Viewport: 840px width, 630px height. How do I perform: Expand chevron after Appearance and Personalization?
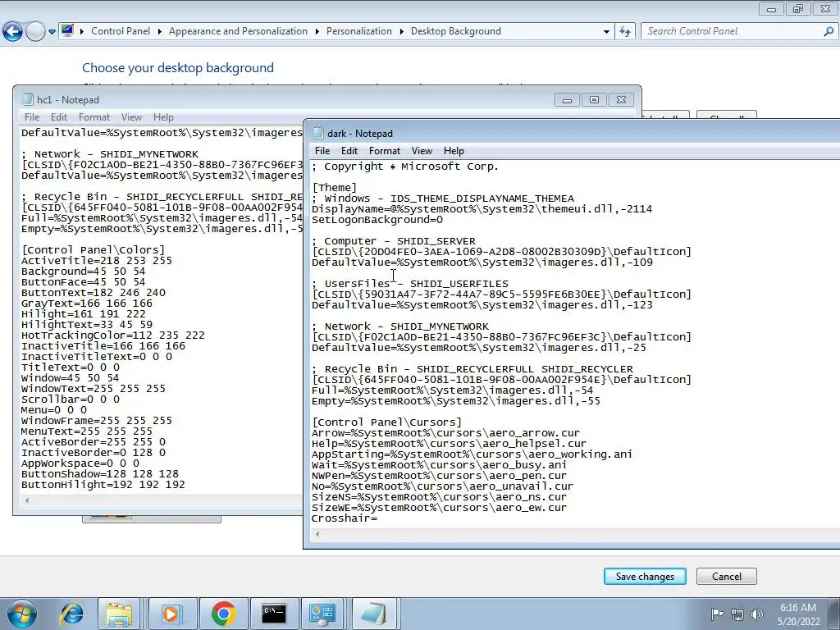317,32
